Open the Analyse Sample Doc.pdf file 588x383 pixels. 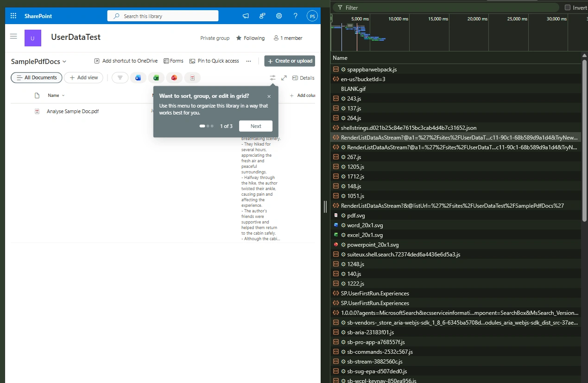click(x=73, y=111)
